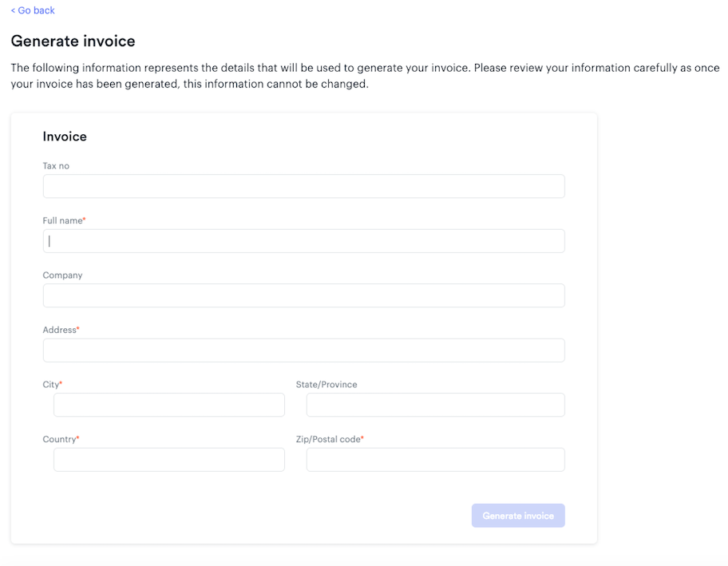Click the Go back link
Viewport: 728px width, 566px height.
point(33,10)
